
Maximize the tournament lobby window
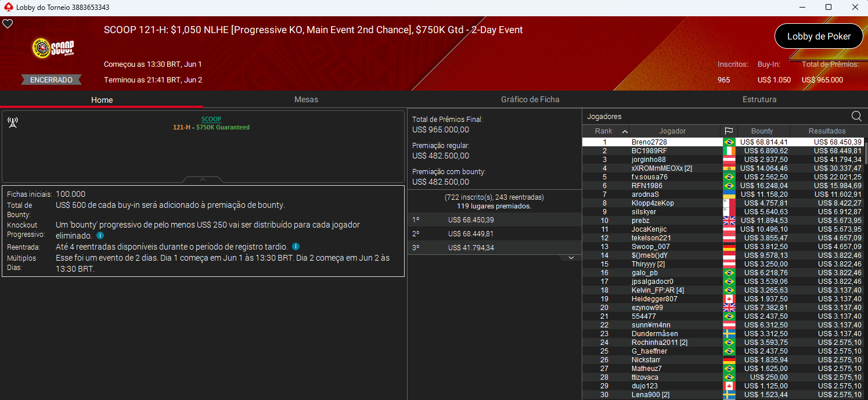click(829, 8)
